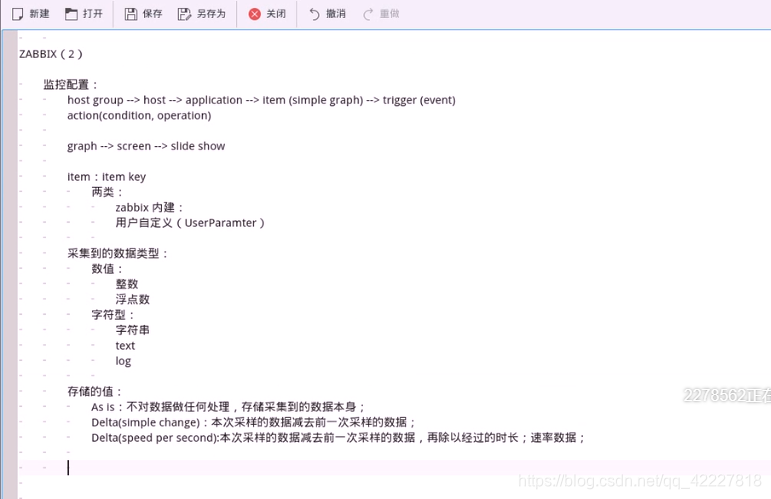Click the line '存储的值：'

click(x=94, y=392)
